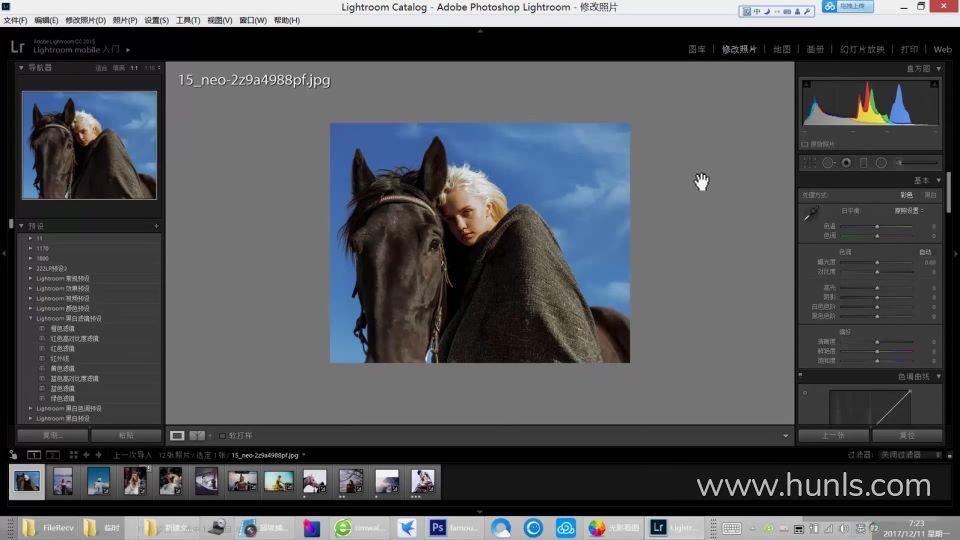Select color treatment option in Basic panel
This screenshot has height=540, width=960.
906,195
